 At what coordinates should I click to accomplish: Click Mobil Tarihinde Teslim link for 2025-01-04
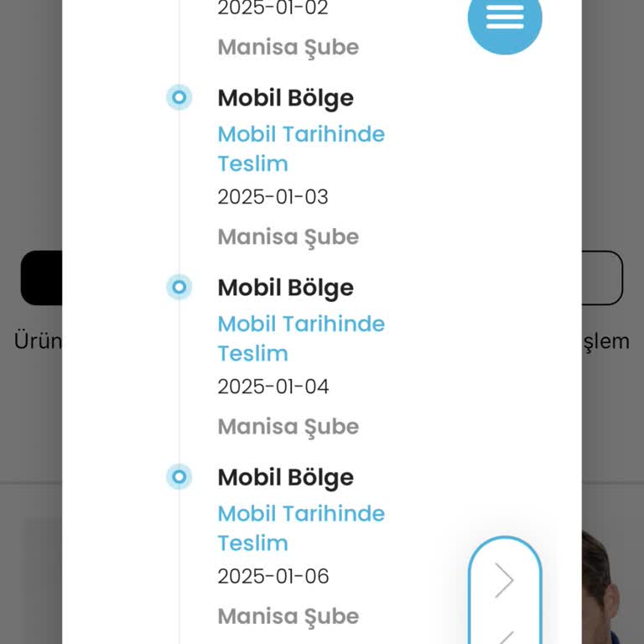point(300,338)
